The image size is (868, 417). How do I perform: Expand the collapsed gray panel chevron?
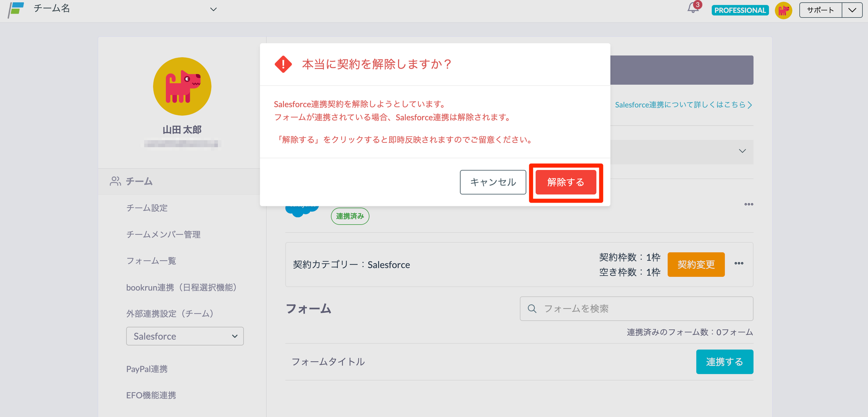tap(743, 151)
